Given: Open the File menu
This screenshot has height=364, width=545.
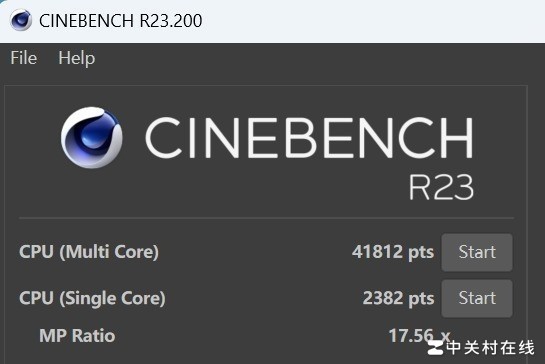Looking at the screenshot, I should tap(24, 58).
